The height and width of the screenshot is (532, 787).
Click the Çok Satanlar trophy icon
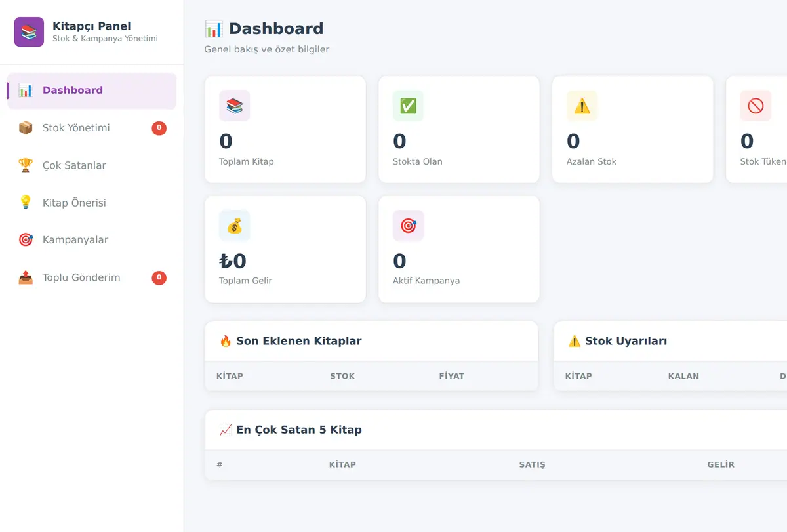tap(26, 165)
